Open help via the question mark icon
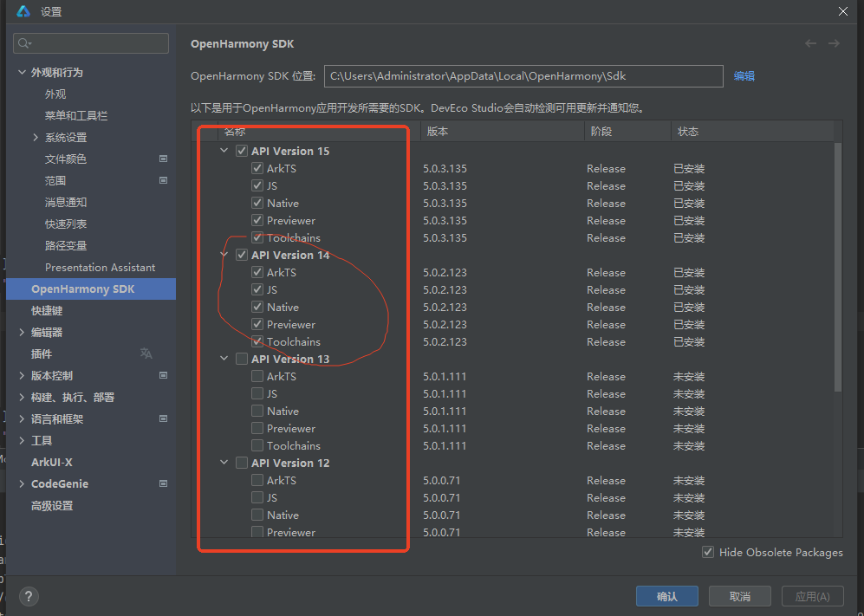The height and width of the screenshot is (616, 864). (x=29, y=596)
